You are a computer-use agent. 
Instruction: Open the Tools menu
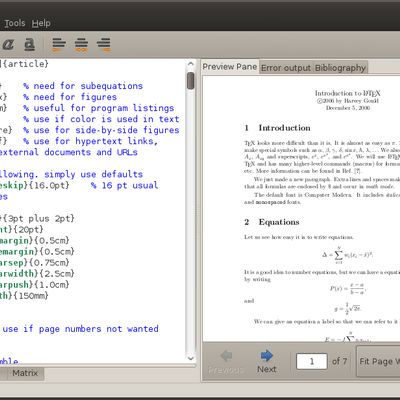[x=15, y=23]
